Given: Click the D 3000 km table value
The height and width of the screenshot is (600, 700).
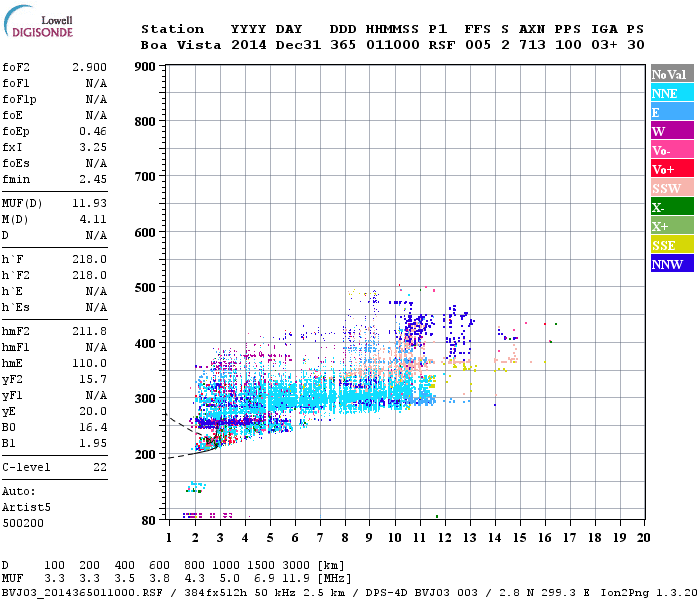Looking at the screenshot, I should pyautogui.click(x=296, y=565).
